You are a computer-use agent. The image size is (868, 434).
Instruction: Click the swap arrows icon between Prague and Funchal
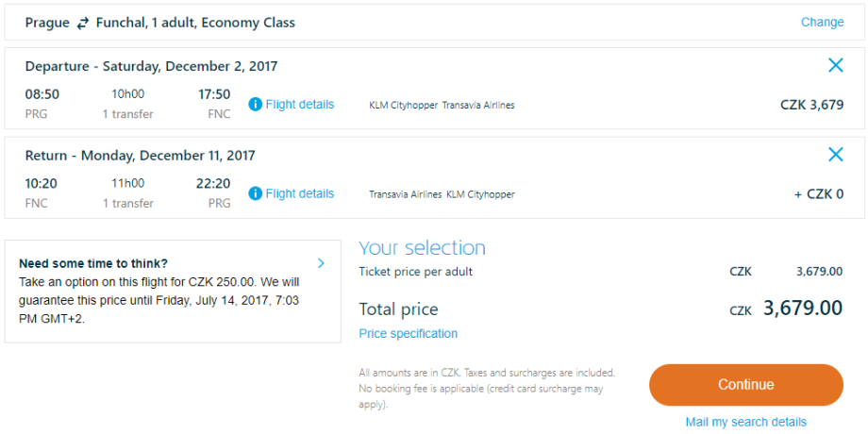click(x=83, y=23)
